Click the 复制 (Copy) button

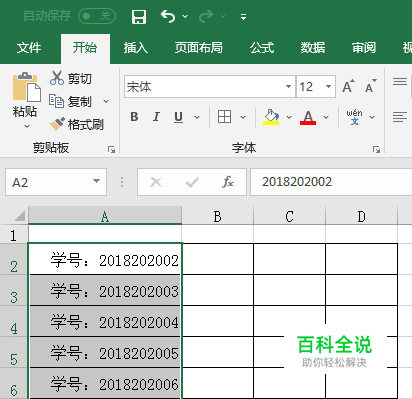click(x=70, y=101)
